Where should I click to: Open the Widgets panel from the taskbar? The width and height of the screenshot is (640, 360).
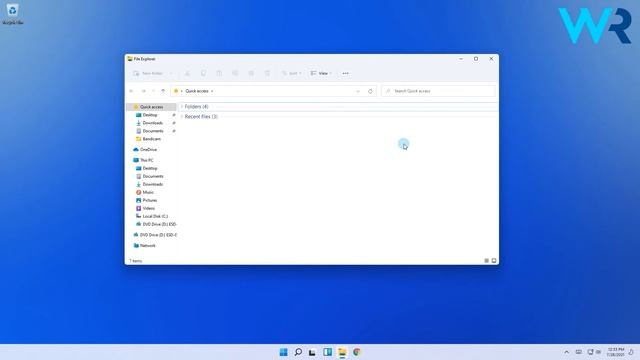click(327, 352)
